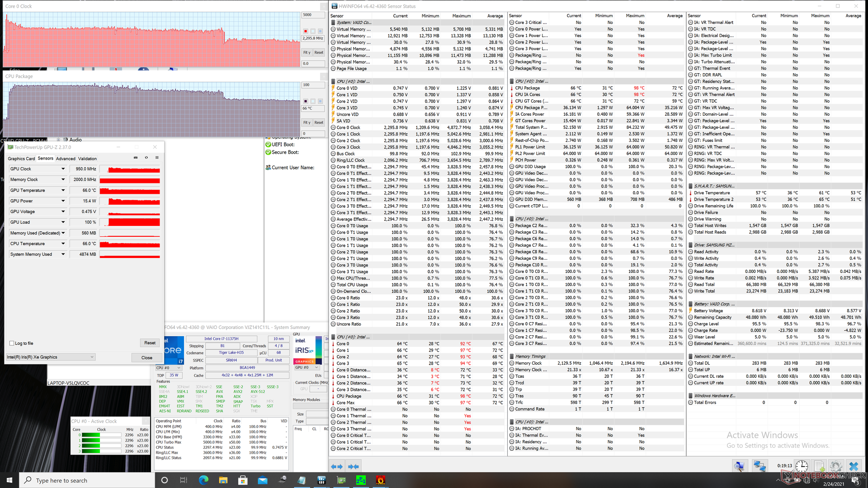
Task: Click HWiNFO expand-right arrows button
Action: (354, 466)
